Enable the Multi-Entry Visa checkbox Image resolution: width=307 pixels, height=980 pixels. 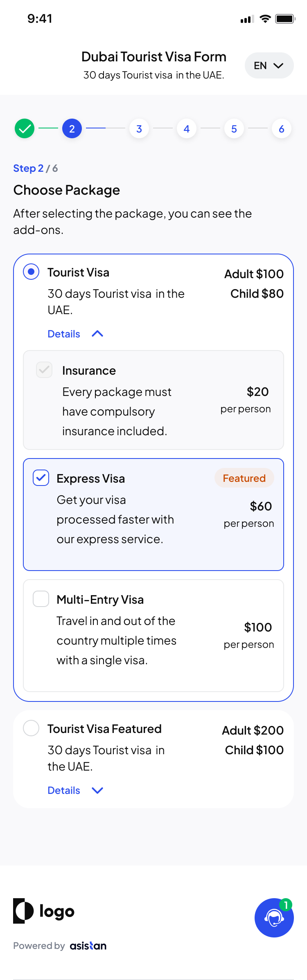click(41, 599)
